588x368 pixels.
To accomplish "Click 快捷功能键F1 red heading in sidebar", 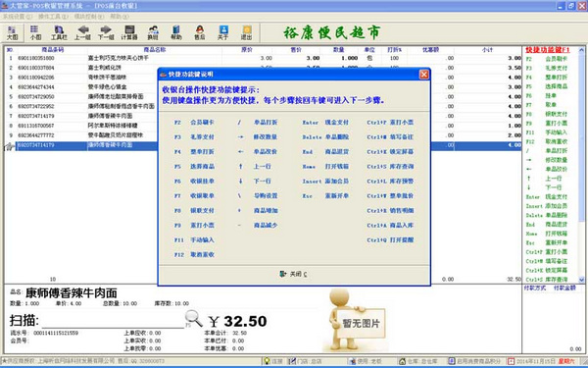I will pyautogui.click(x=548, y=50).
